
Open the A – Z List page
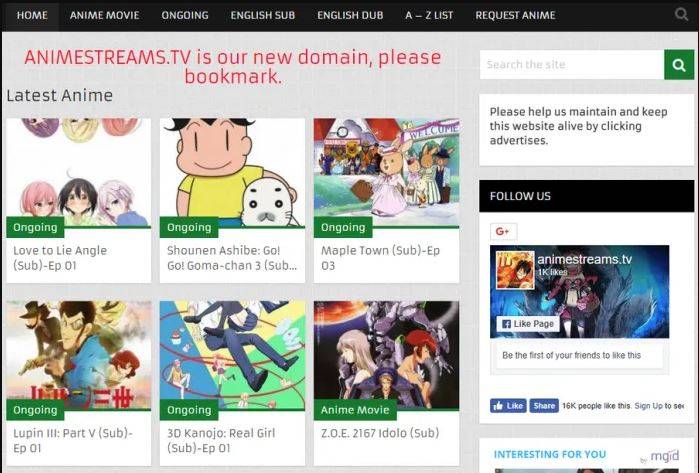[x=429, y=16]
